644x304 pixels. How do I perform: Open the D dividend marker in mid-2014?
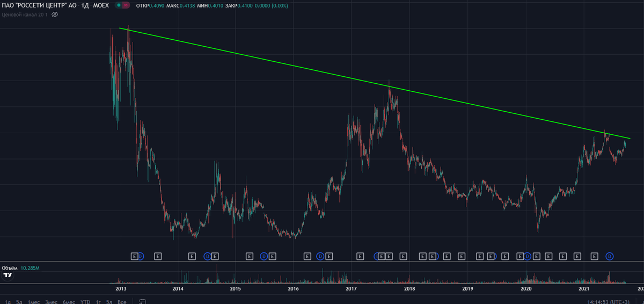[208, 256]
